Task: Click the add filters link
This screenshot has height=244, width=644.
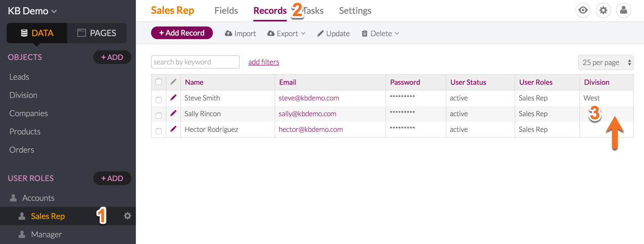Action: click(263, 62)
